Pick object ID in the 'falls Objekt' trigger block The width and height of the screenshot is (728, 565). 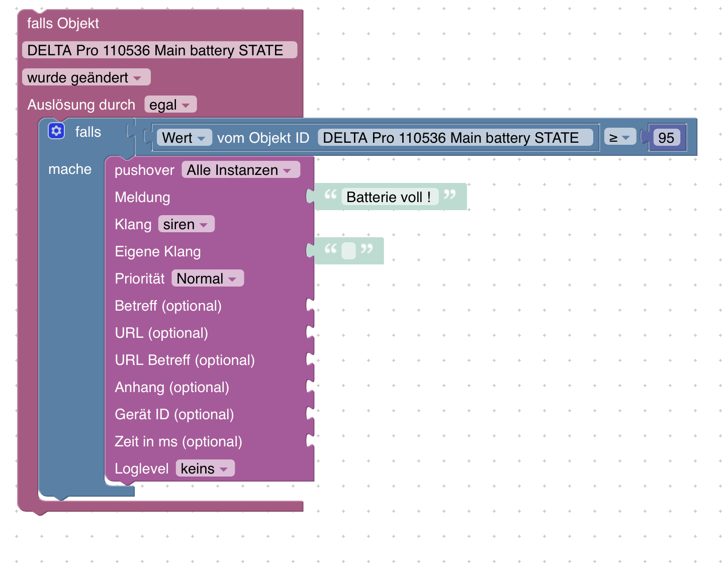click(159, 50)
